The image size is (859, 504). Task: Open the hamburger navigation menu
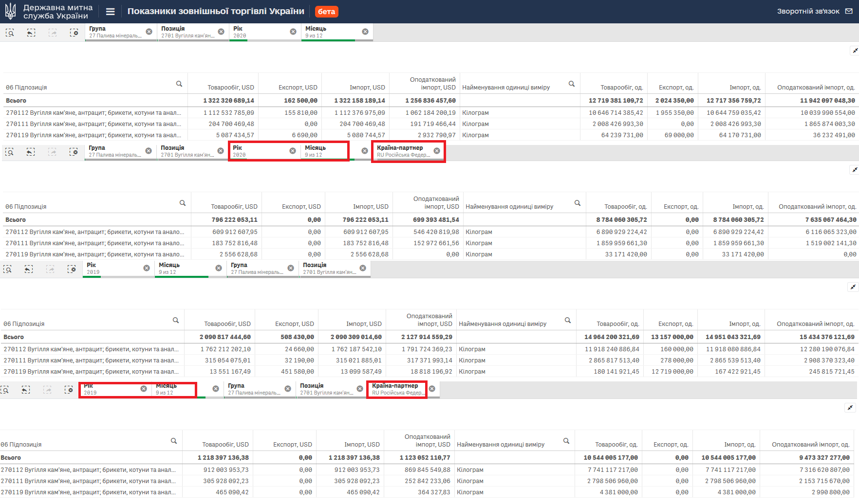click(x=110, y=12)
